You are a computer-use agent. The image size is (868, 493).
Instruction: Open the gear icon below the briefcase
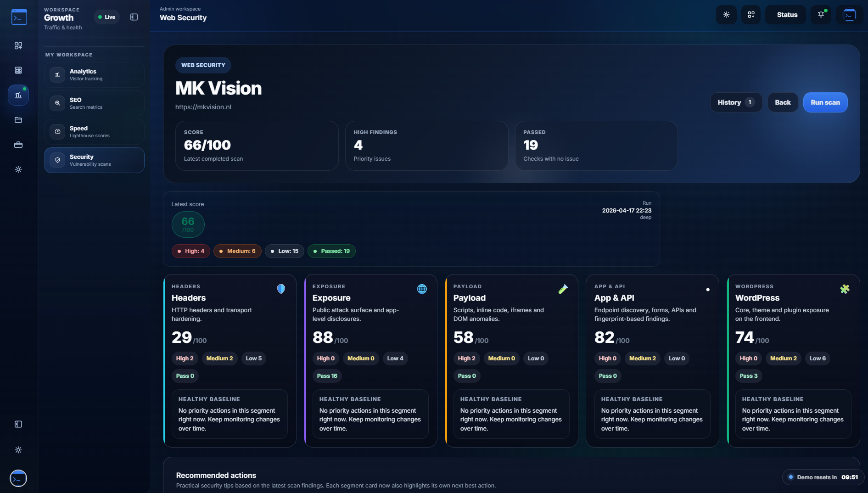tap(18, 169)
